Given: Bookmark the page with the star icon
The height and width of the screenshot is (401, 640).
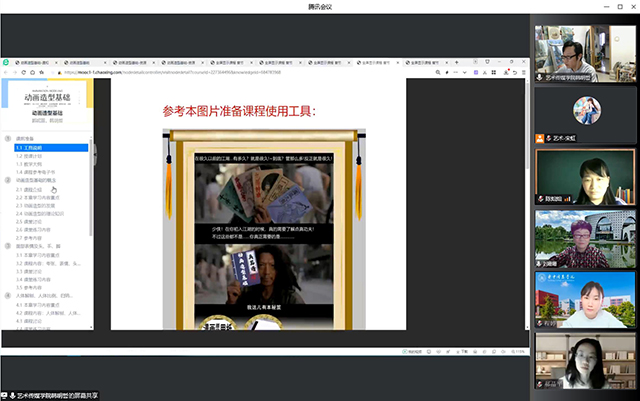Looking at the screenshot, I should 42,72.
